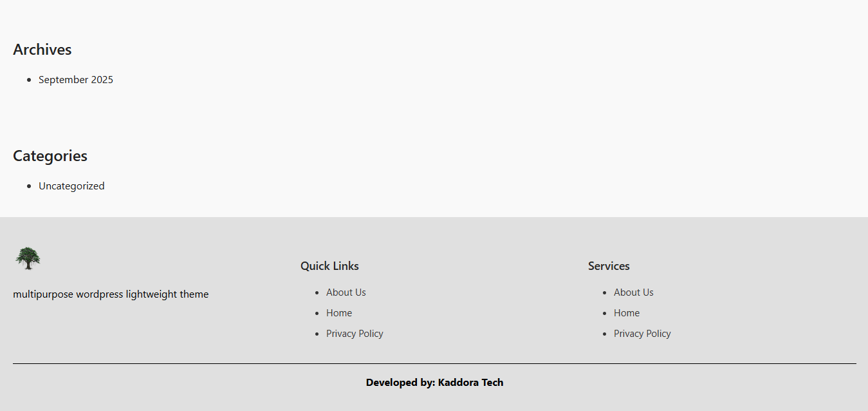The image size is (868, 411).
Task: Click the bullet beside Services' Privacy Policy
Action: coord(604,334)
